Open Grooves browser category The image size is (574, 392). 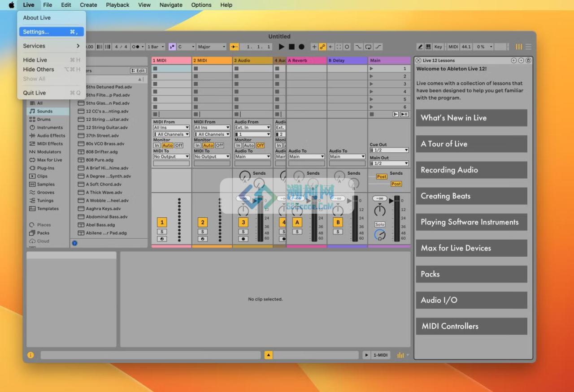tap(46, 192)
